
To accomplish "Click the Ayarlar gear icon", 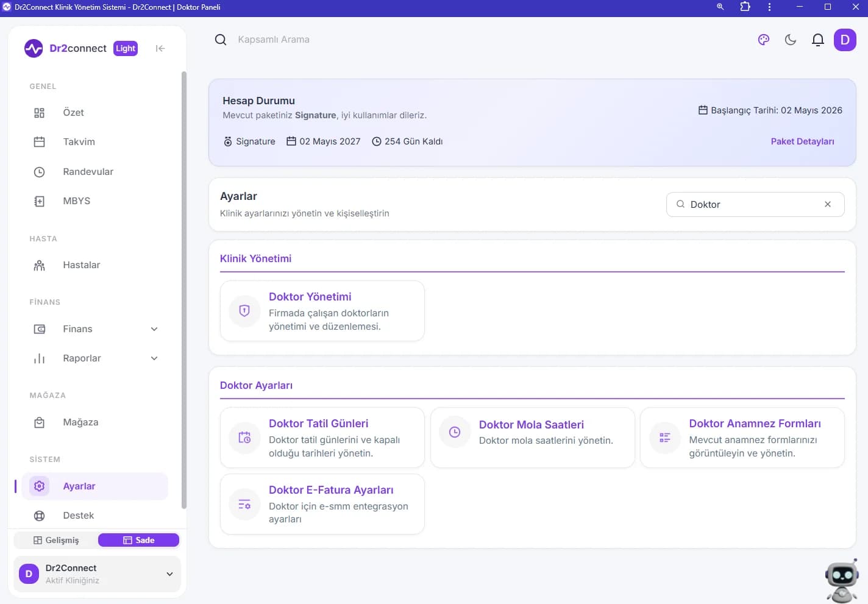I will 39,486.
